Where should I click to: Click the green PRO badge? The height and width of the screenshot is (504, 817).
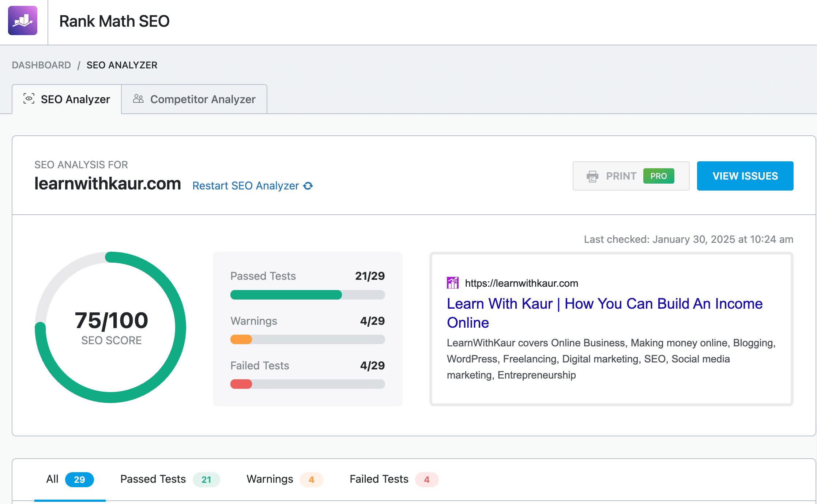[x=658, y=176]
